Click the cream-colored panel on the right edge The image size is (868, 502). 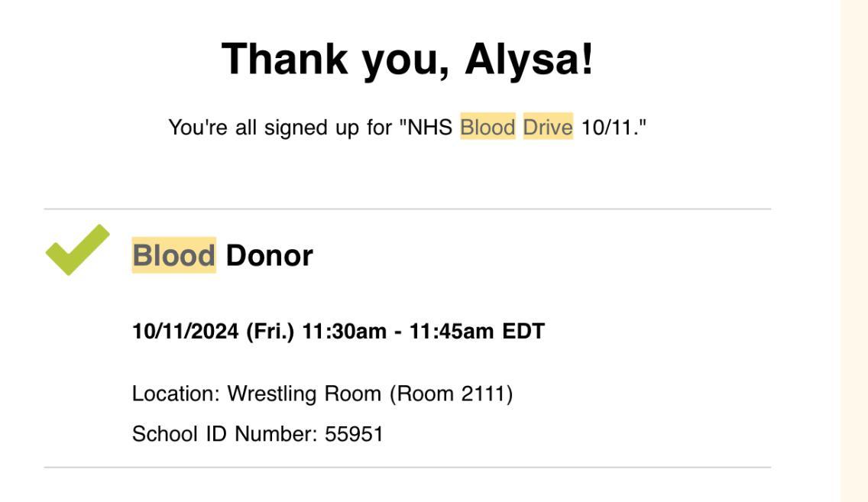tap(853, 251)
